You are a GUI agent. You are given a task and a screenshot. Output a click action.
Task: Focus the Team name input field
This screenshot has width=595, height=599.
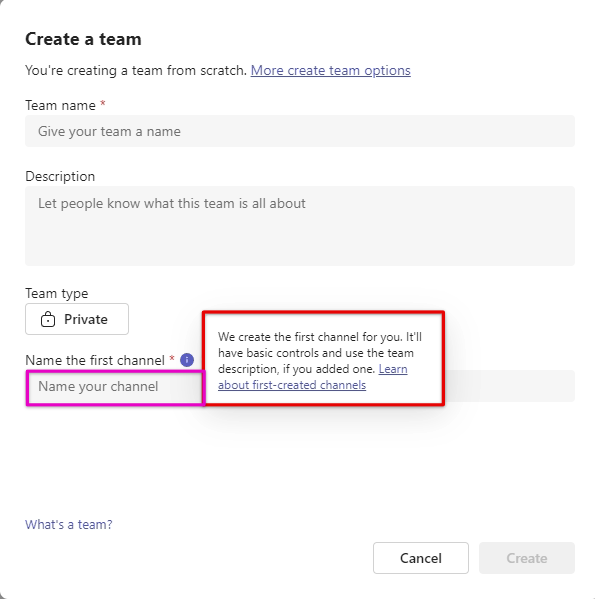(300, 131)
